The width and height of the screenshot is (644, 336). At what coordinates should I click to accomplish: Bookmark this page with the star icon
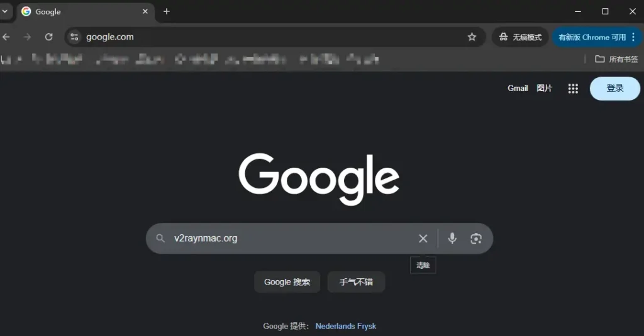click(472, 37)
